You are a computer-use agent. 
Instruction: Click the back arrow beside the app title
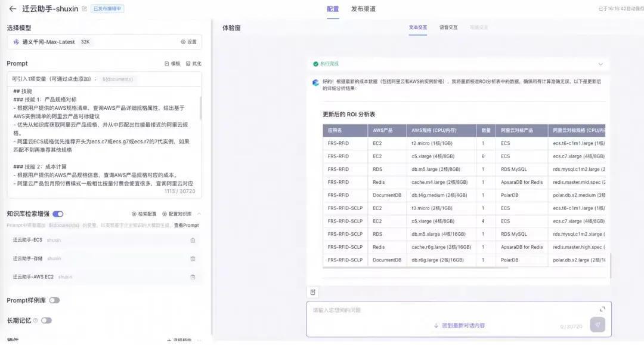click(13, 9)
